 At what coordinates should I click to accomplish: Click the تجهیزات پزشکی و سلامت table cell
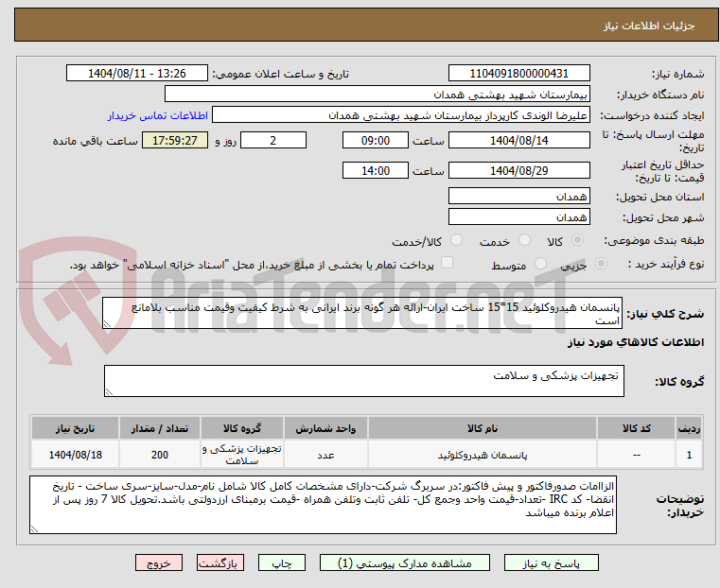coord(242,455)
